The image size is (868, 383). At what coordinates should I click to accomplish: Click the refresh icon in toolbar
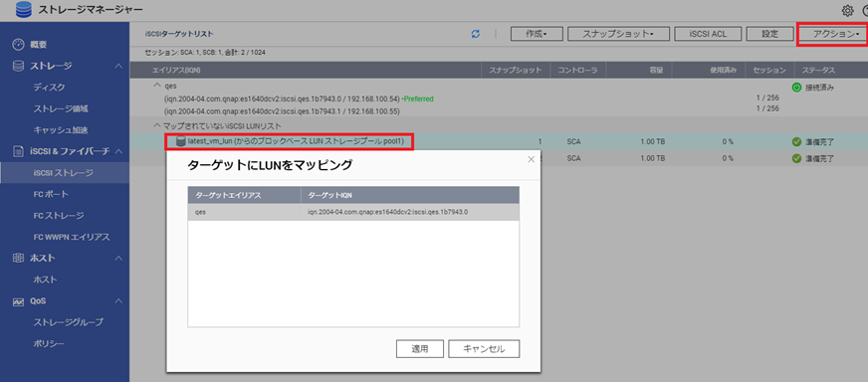[x=475, y=34]
